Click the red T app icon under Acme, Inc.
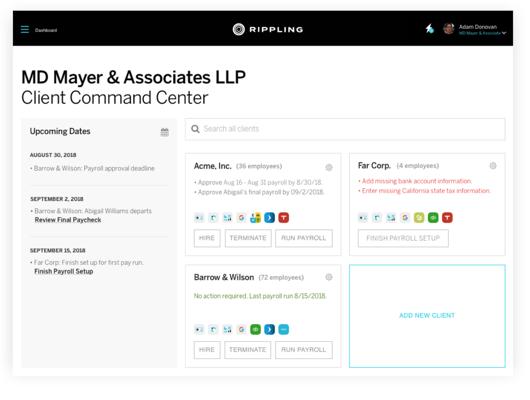Screen dimensions: 530x400 [284, 218]
